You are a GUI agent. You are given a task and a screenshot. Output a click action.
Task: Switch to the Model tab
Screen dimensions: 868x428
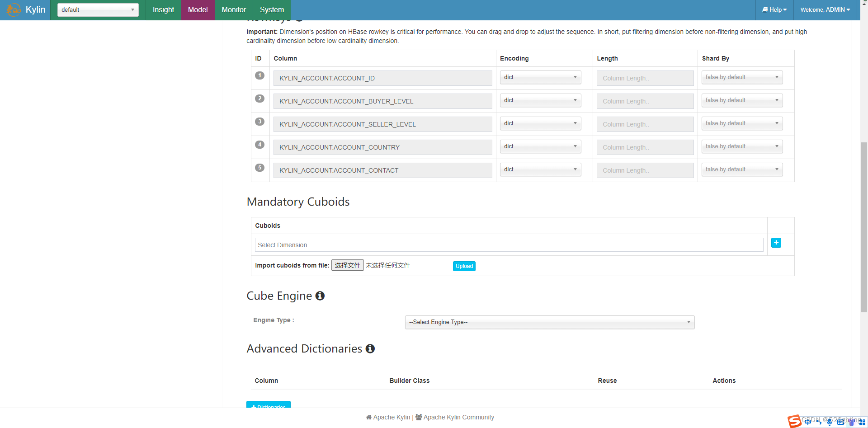click(x=198, y=9)
